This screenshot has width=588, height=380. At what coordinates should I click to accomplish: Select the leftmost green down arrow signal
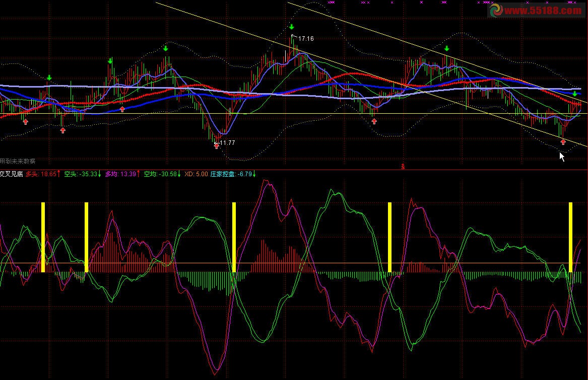click(x=49, y=78)
